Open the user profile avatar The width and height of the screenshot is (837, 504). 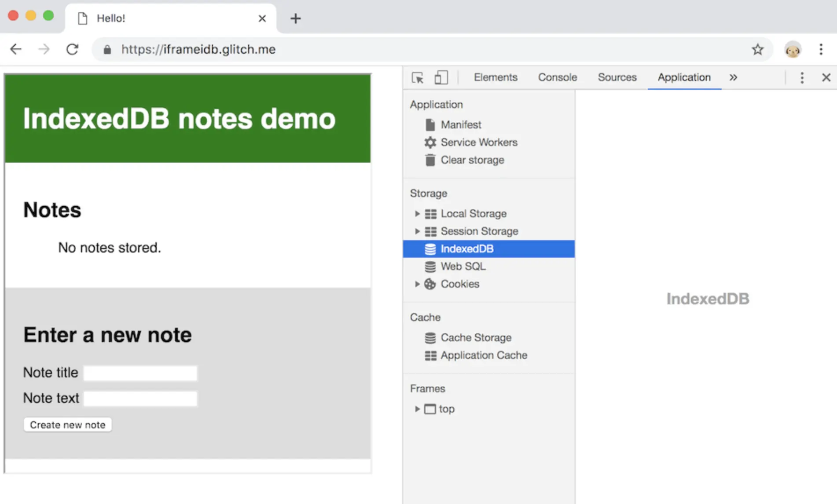click(x=793, y=50)
